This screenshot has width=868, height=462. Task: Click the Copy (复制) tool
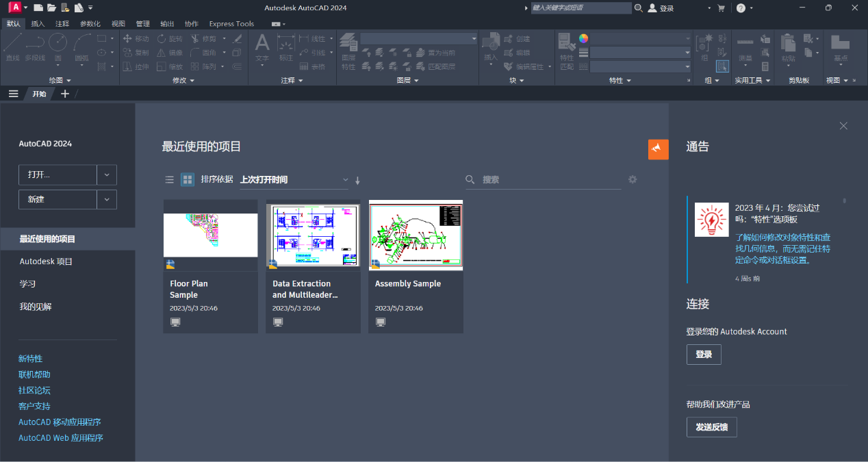pyautogui.click(x=136, y=53)
